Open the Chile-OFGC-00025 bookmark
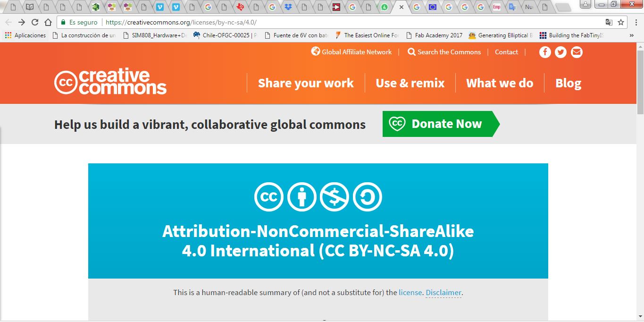The image size is (644, 322). [x=226, y=35]
